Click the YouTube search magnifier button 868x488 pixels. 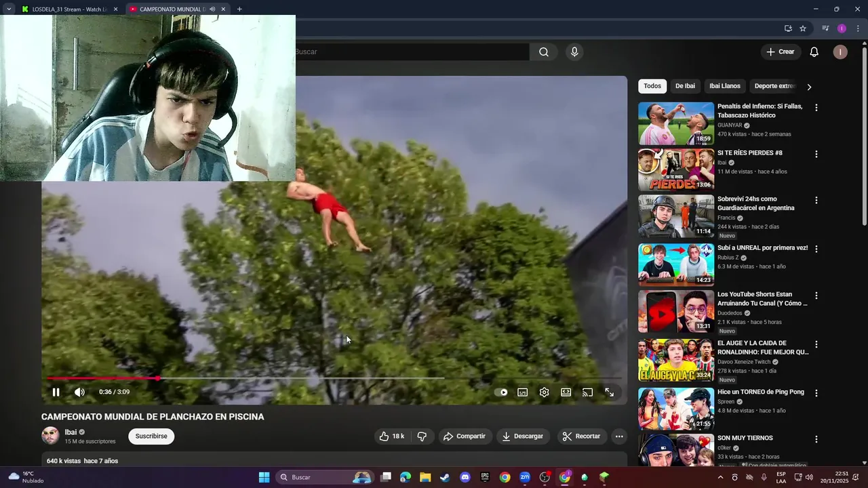(x=544, y=52)
